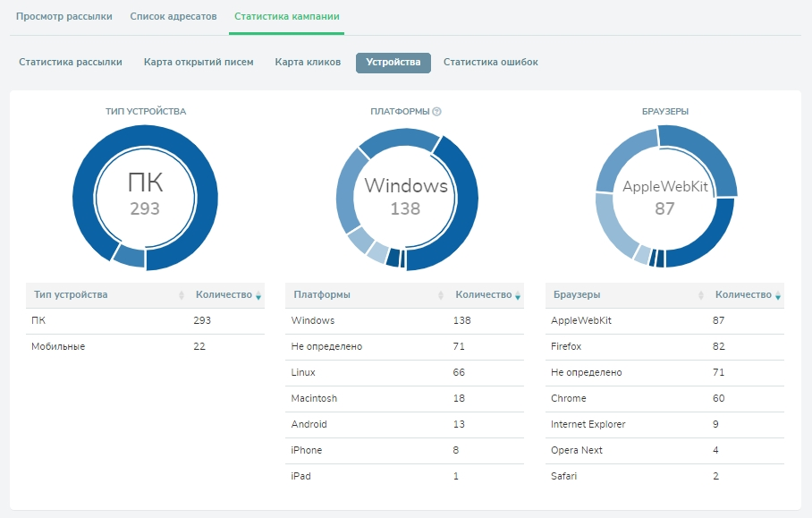Select the iPad platform row
This screenshot has width=812, height=518.
click(404, 477)
